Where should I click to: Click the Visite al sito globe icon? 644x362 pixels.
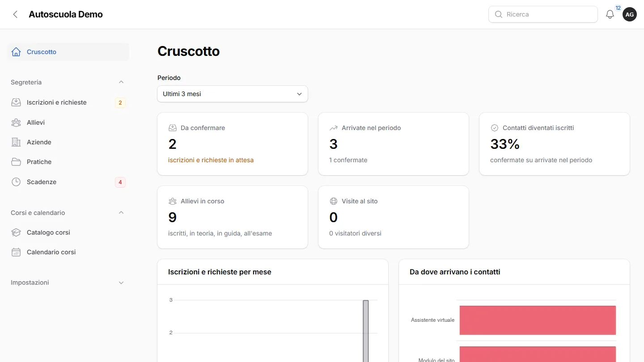click(x=334, y=201)
